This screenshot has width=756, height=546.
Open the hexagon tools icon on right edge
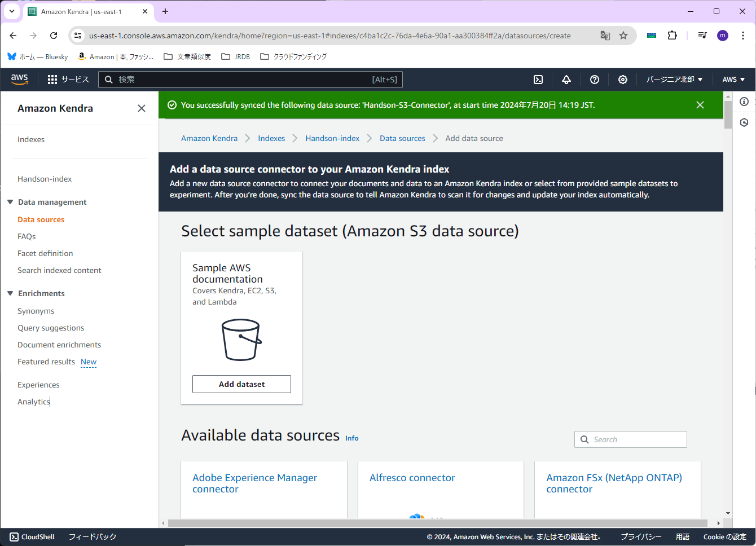click(x=744, y=122)
